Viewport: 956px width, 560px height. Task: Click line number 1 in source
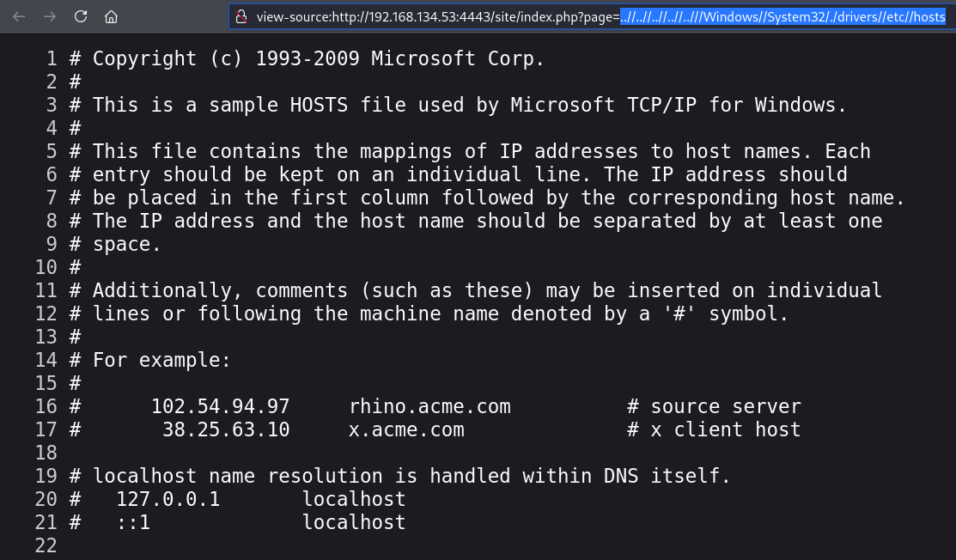tap(52, 58)
